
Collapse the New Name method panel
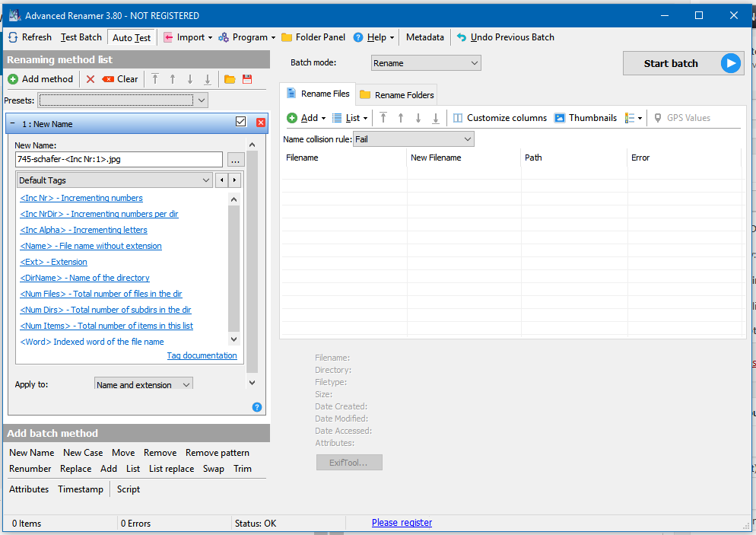tap(13, 123)
